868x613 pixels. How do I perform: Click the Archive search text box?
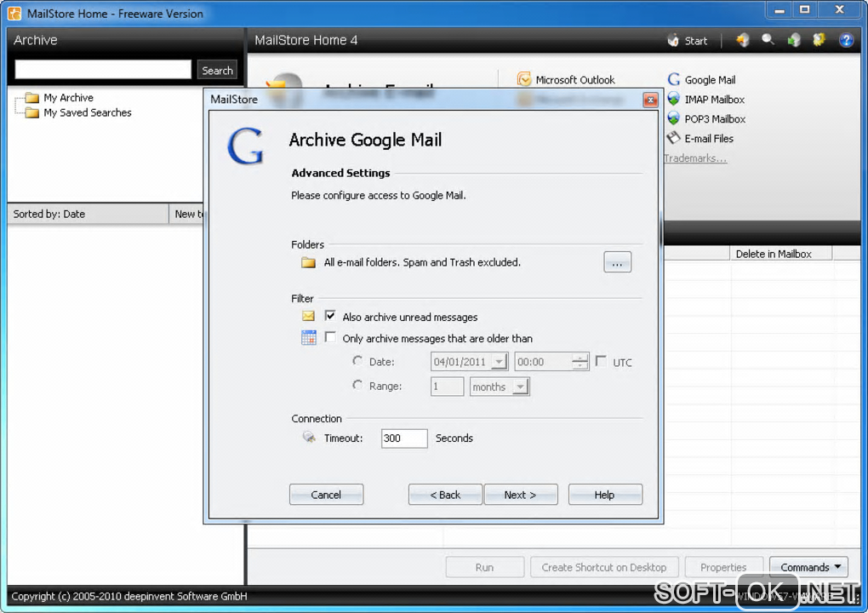click(x=103, y=70)
